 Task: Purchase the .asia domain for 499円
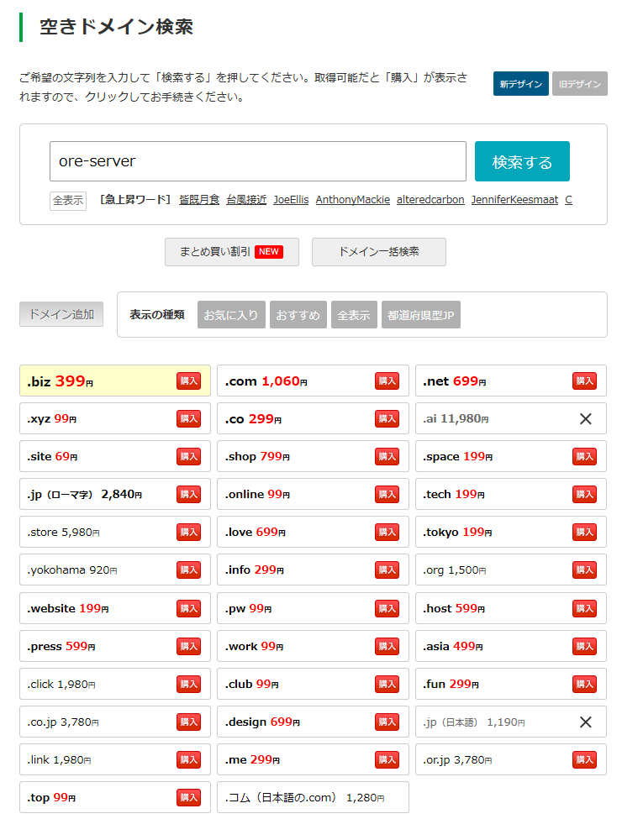584,646
